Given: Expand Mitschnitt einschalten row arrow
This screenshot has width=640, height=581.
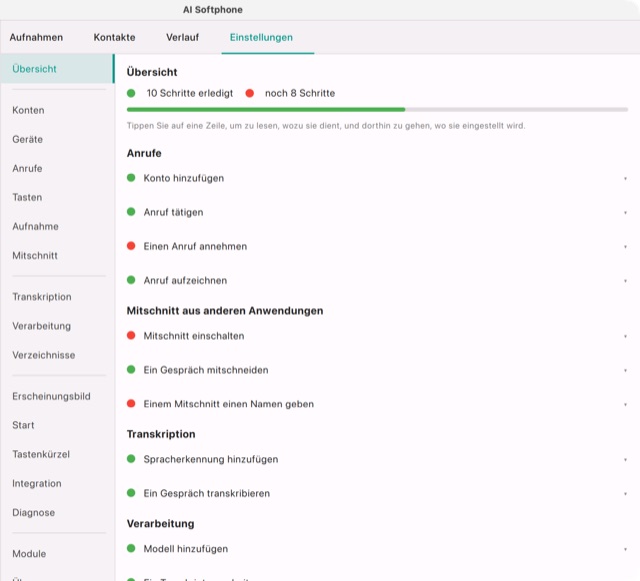Looking at the screenshot, I should tap(625, 336).
